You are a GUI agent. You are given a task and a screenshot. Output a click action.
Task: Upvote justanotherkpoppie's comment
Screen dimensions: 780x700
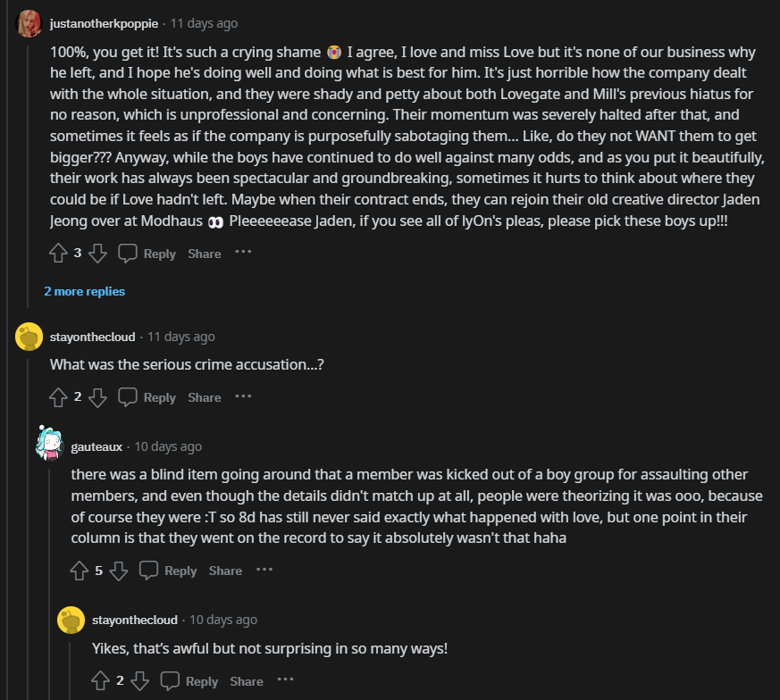click(58, 254)
